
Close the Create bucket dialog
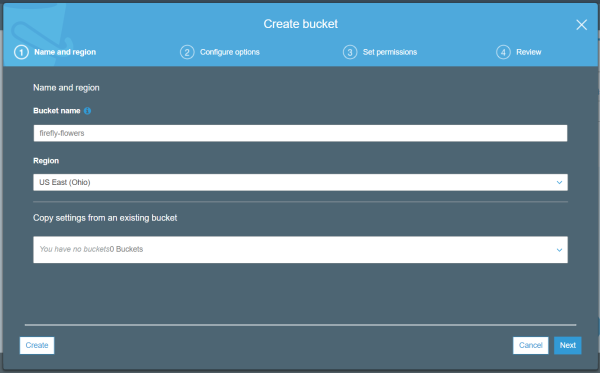581,25
